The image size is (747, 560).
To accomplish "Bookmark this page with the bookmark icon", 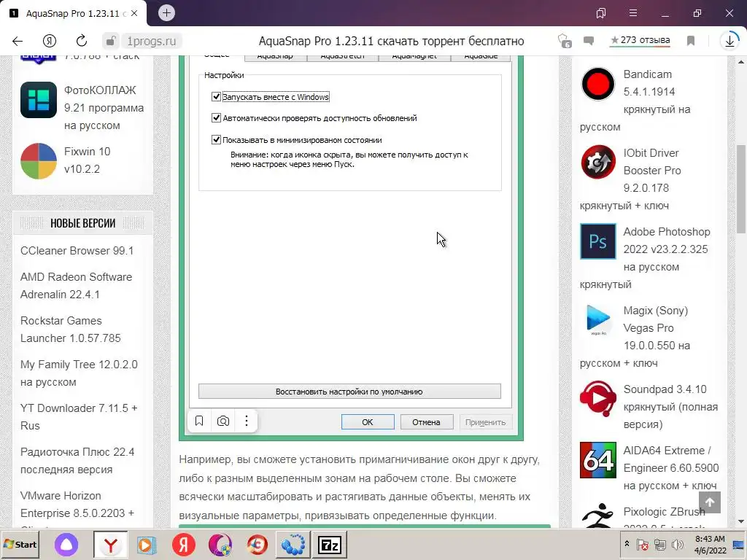I will click(x=691, y=41).
